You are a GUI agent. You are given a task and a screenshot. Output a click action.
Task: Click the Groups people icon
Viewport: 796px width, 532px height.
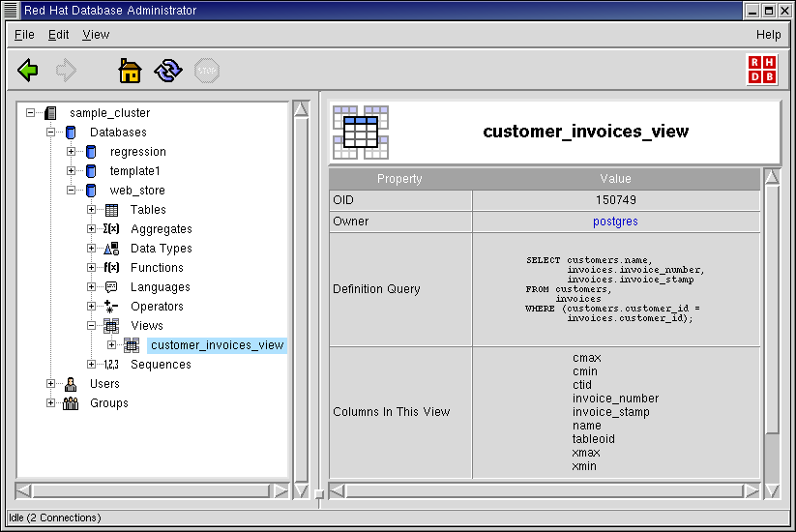(71, 403)
